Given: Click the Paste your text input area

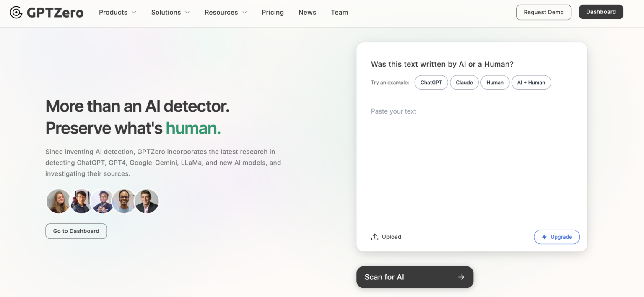Looking at the screenshot, I should (x=472, y=163).
